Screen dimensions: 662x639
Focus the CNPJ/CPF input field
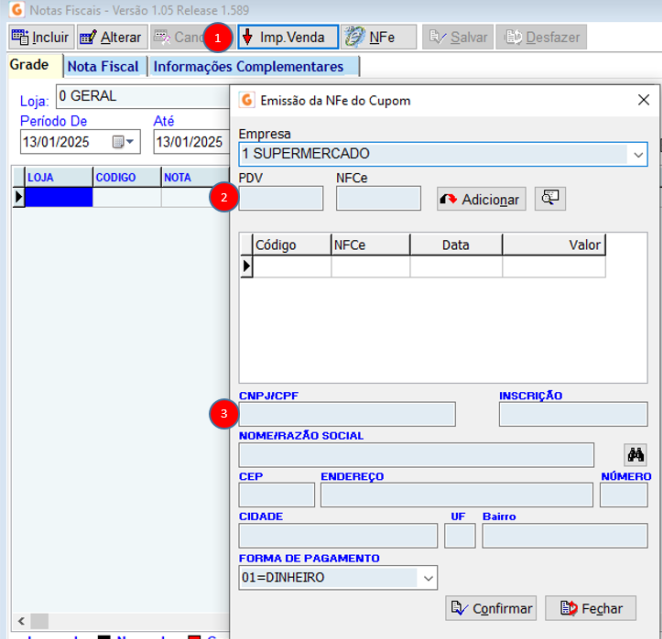(346, 414)
